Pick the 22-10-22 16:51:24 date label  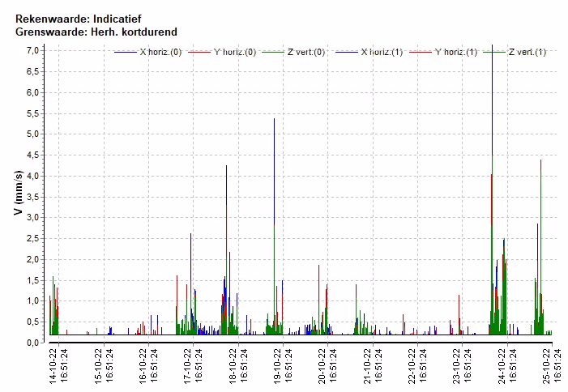tap(416, 364)
